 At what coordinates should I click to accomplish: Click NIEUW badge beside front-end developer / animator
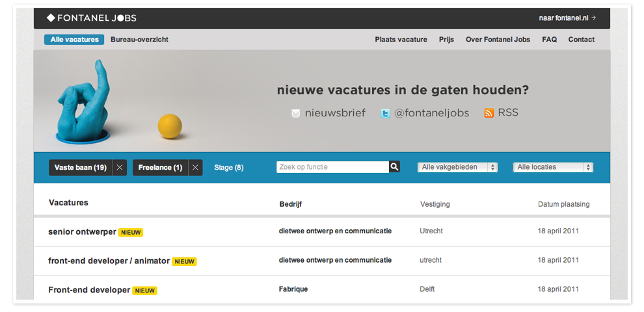(x=184, y=261)
